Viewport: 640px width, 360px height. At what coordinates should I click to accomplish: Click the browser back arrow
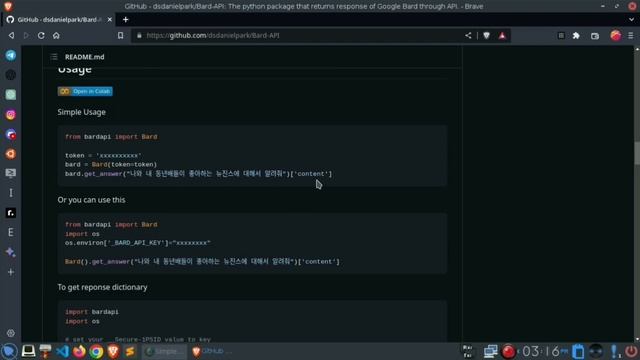11,36
